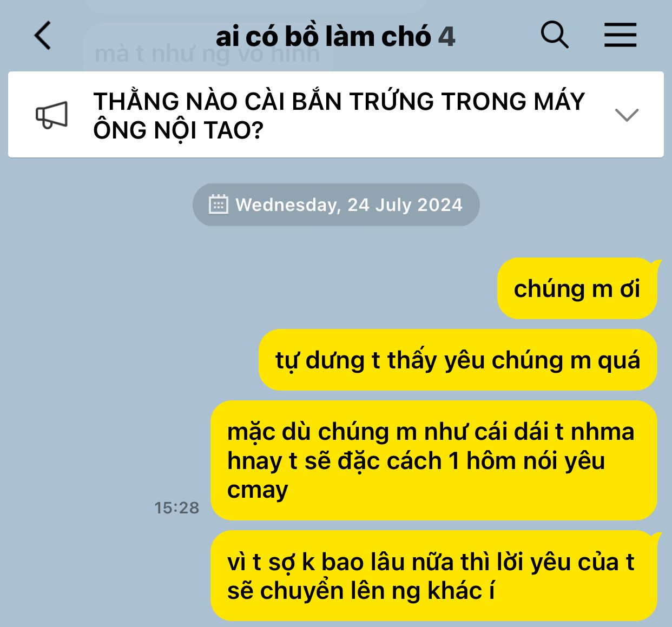The height and width of the screenshot is (627, 672).
Task: Open the hamburger chat menu
Action: [x=620, y=35]
